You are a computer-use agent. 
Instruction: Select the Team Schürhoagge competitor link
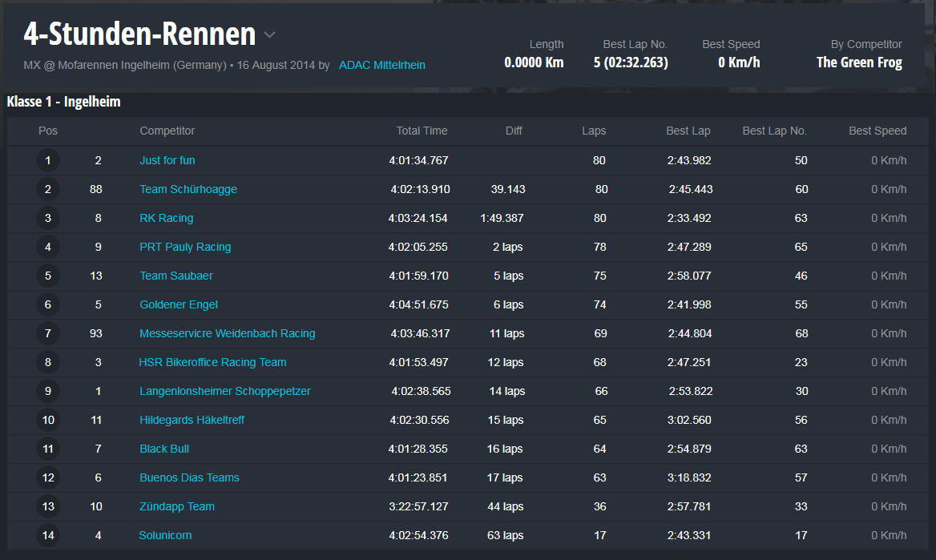click(x=188, y=189)
